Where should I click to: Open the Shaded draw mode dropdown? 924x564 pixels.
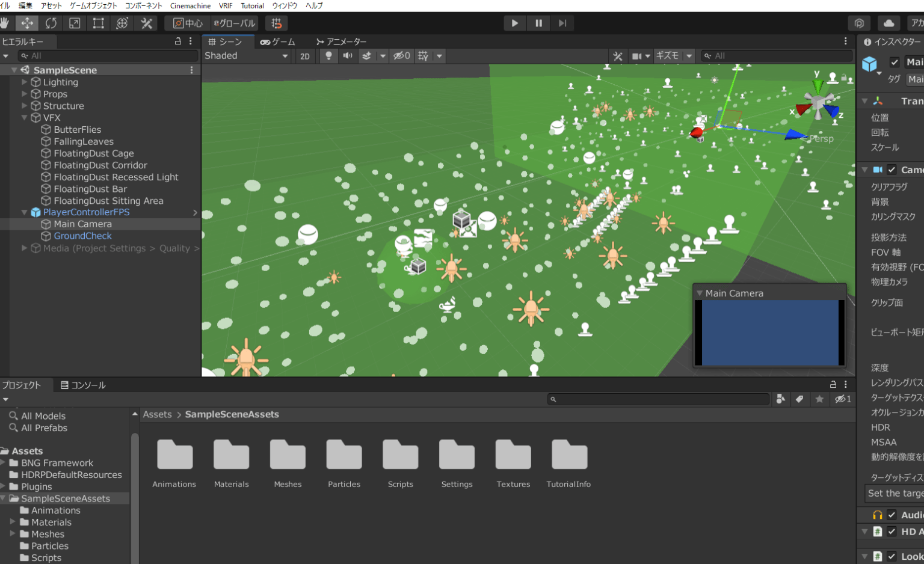(247, 55)
